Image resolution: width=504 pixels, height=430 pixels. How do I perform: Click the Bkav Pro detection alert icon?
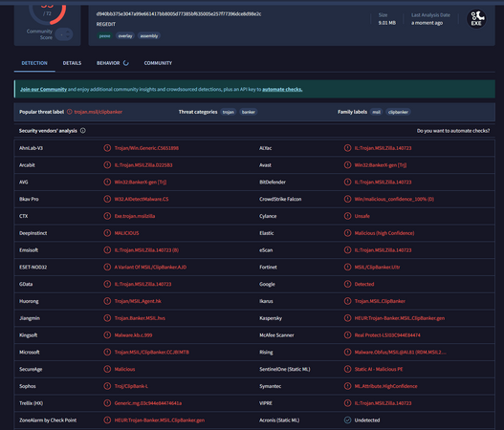(107, 199)
